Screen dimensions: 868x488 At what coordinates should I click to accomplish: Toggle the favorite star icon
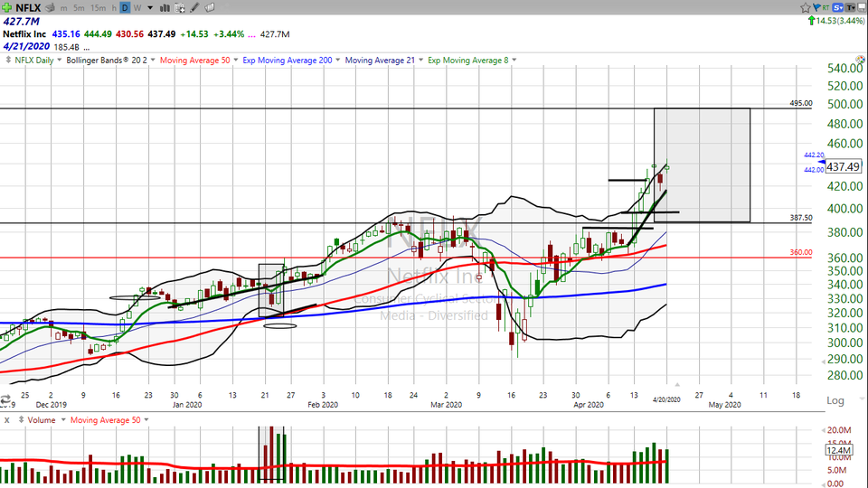pos(806,7)
